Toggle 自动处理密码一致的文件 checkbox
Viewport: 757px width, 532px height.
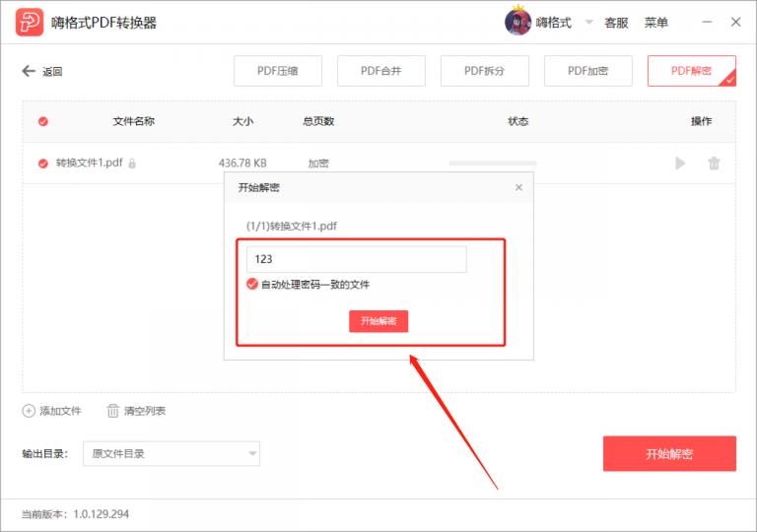[252, 284]
